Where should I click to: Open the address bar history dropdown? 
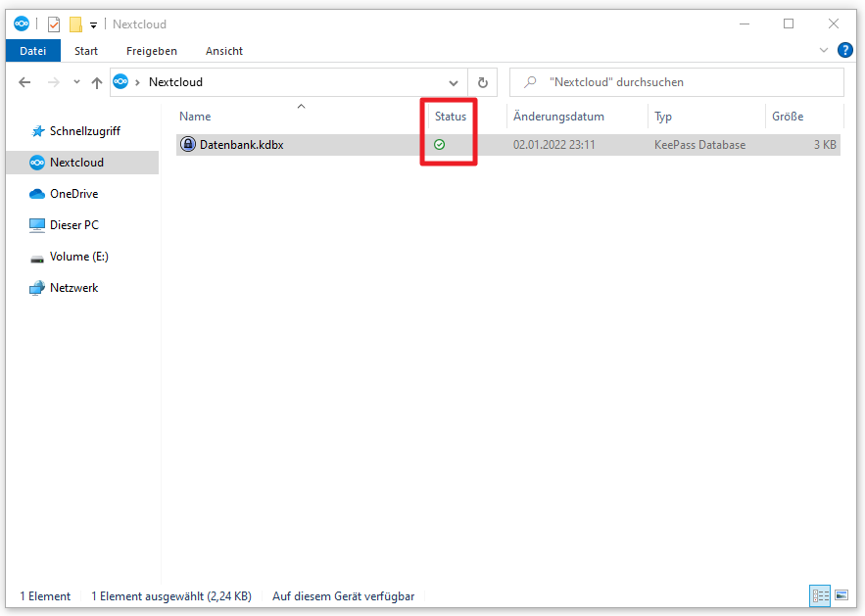[x=454, y=82]
